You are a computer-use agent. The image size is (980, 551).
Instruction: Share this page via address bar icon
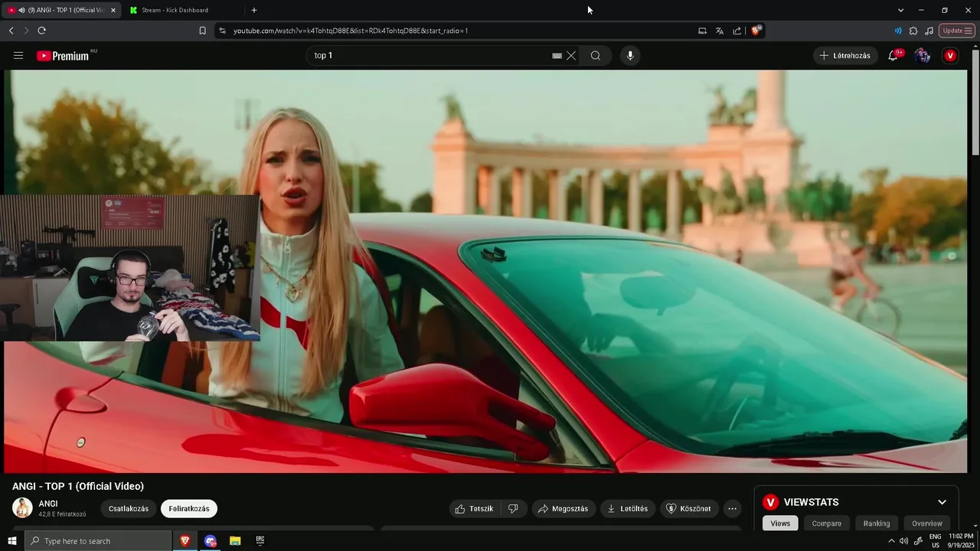pos(737,31)
